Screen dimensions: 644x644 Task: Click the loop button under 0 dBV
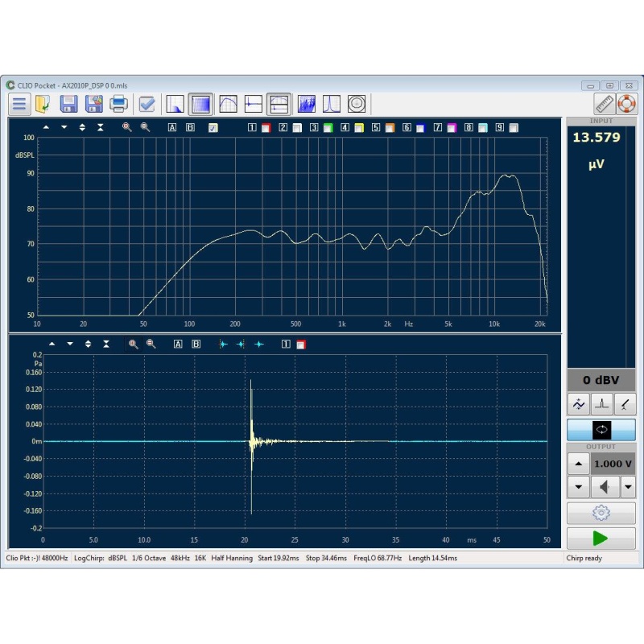pos(601,430)
